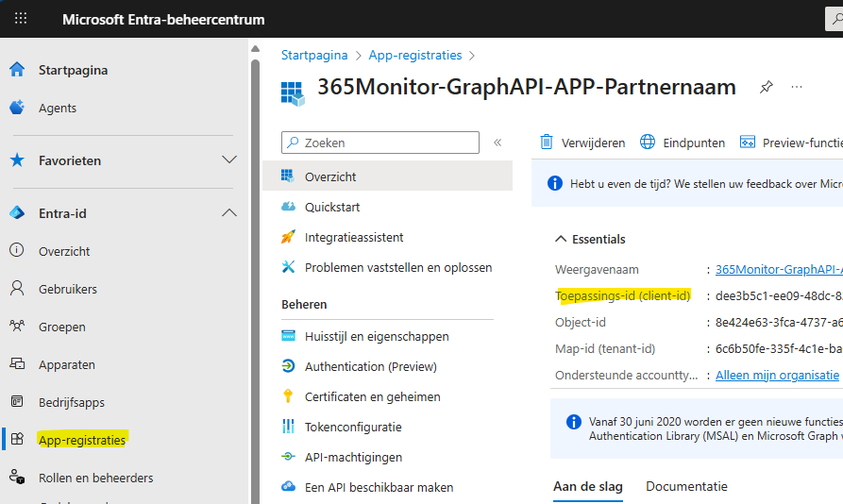The width and height of the screenshot is (843, 504).
Task: Click the Microsoft Entra-beheercentrum title
Action: [163, 19]
